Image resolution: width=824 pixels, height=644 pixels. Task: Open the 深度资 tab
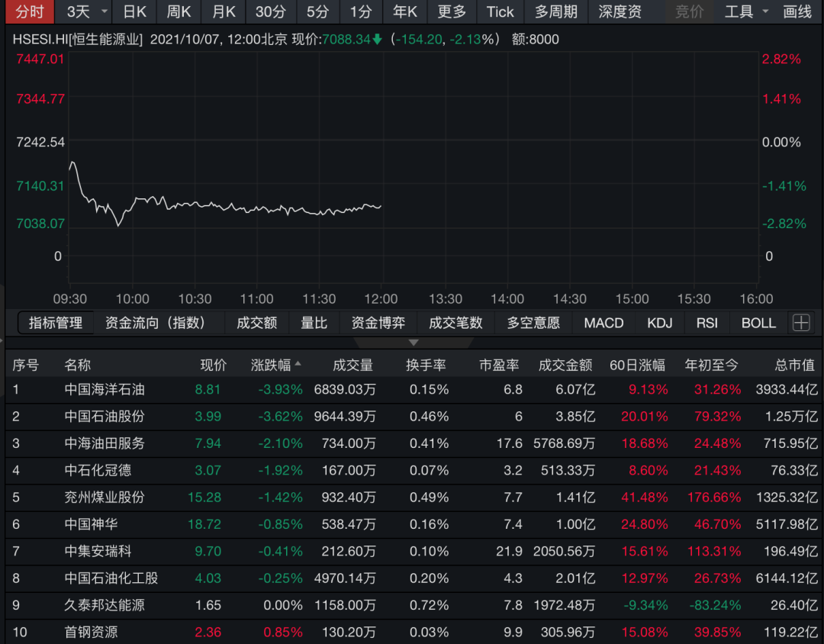620,11
